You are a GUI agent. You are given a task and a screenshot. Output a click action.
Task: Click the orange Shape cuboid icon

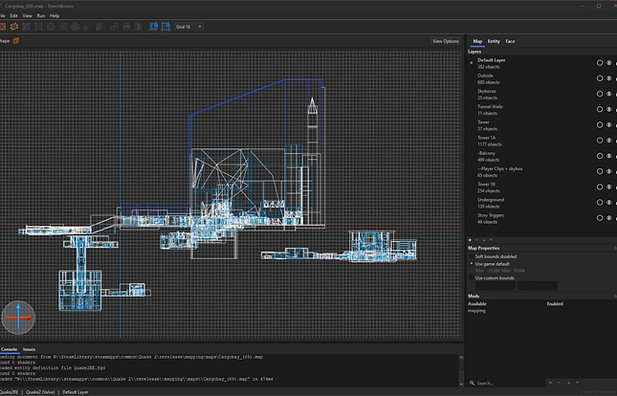coord(16,41)
